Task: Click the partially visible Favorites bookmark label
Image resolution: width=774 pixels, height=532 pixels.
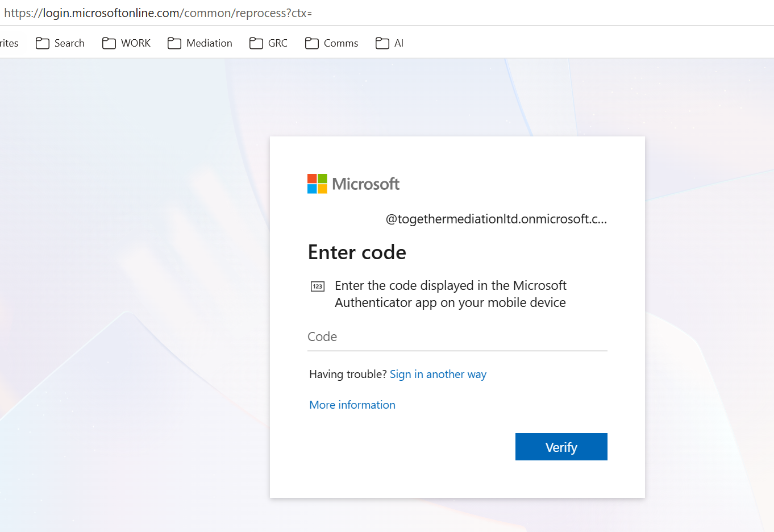Action: pos(9,43)
